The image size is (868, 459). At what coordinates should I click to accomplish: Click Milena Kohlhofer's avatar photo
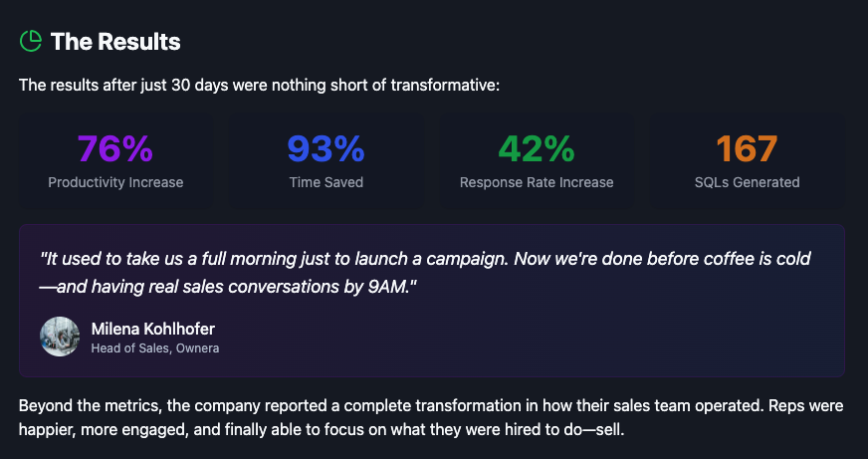tap(60, 337)
